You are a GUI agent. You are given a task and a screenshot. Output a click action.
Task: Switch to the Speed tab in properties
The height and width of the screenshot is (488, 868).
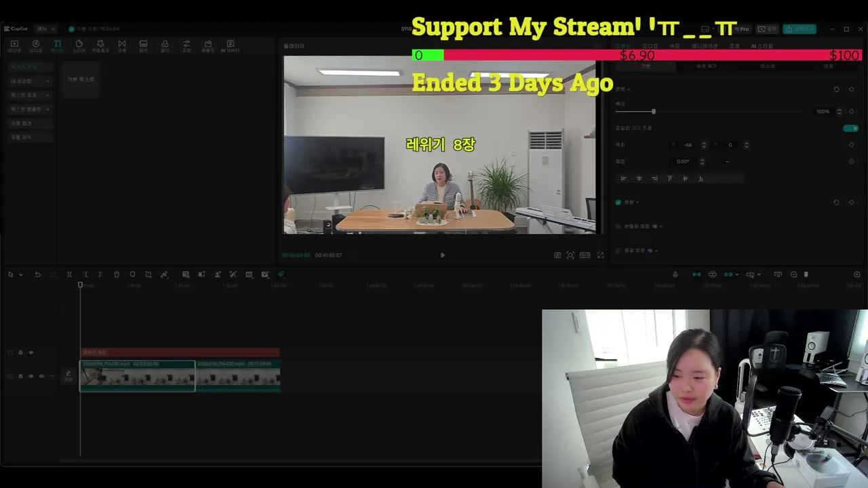pos(675,46)
